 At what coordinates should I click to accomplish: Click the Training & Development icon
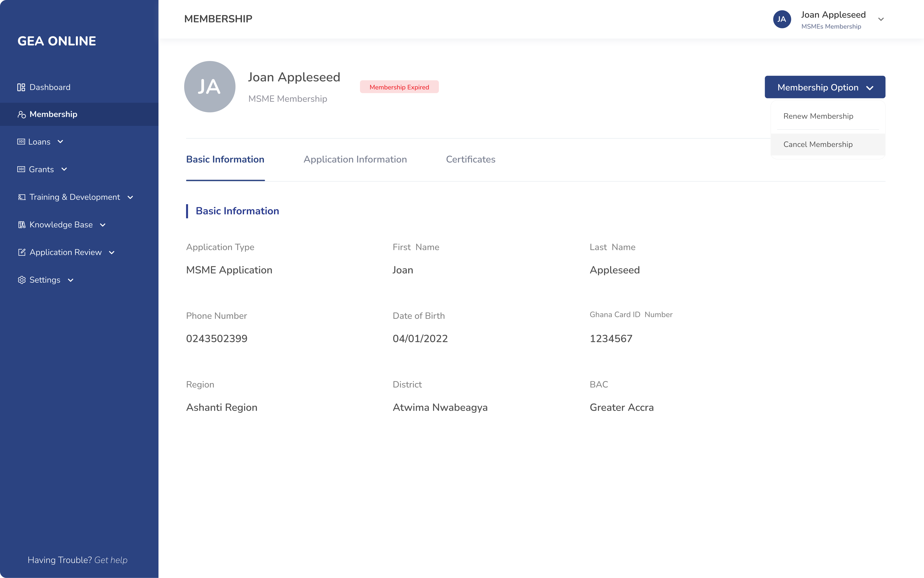click(22, 197)
